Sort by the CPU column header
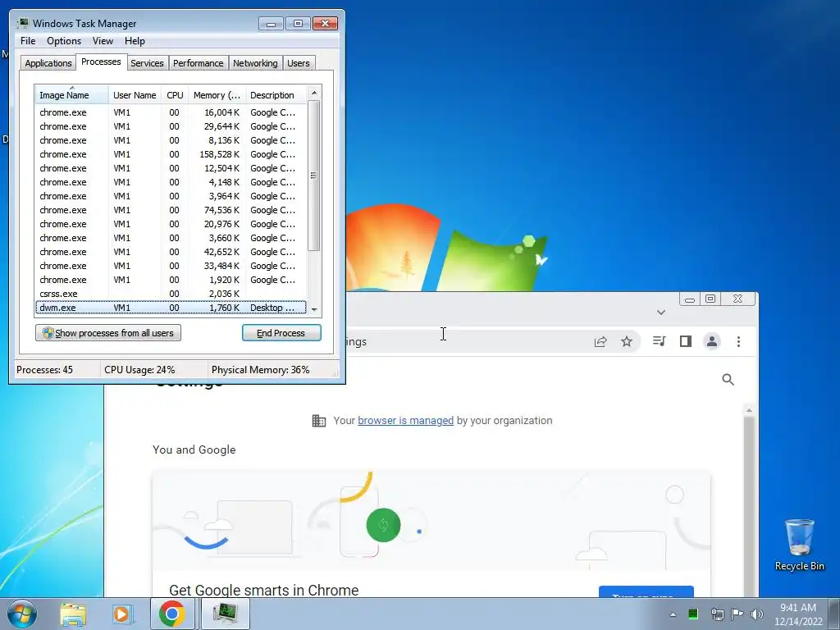 coord(175,95)
